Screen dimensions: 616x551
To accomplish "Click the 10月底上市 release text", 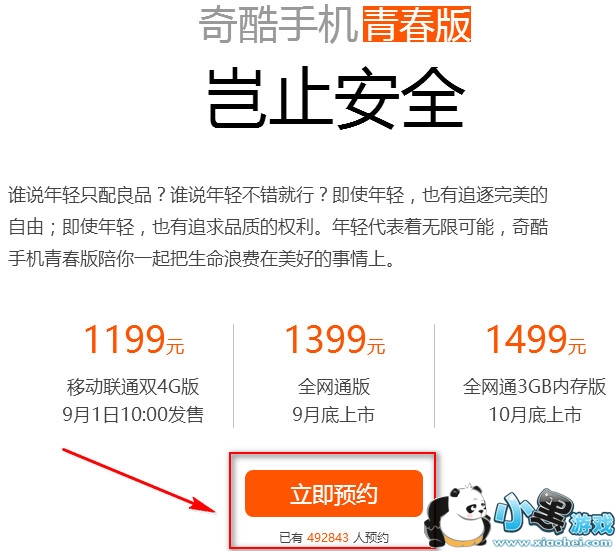I will (535, 415).
